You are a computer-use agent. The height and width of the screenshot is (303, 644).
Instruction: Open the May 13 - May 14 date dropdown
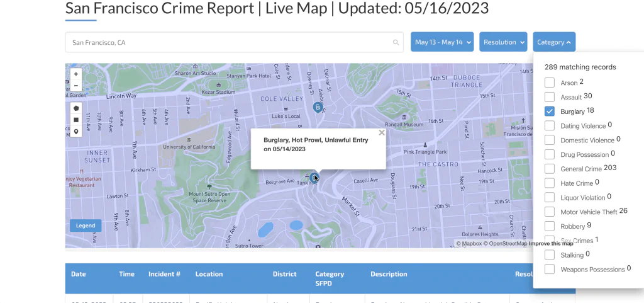(x=442, y=42)
